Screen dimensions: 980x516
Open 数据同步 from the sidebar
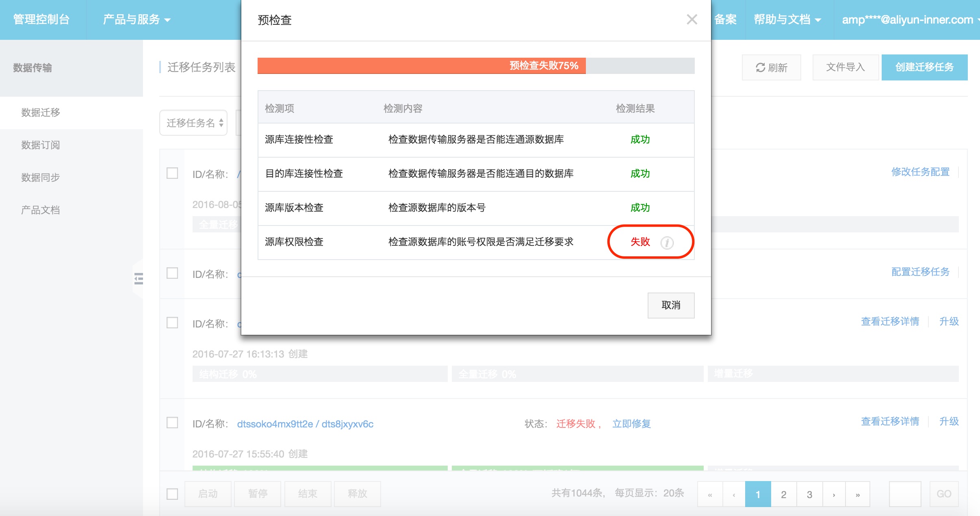41,178
